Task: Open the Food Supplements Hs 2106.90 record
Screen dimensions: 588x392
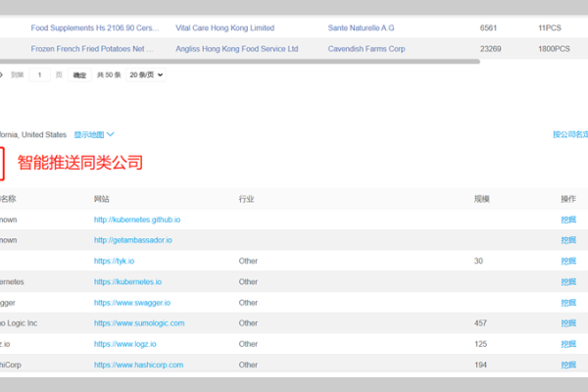Action: coord(92,28)
